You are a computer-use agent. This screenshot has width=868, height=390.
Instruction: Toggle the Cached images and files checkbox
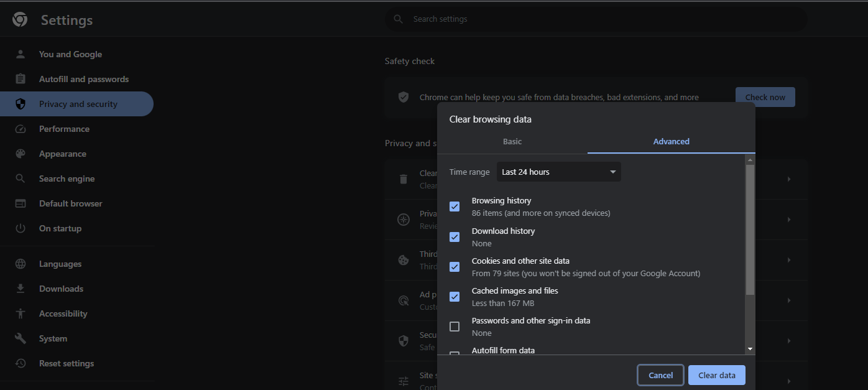455,297
